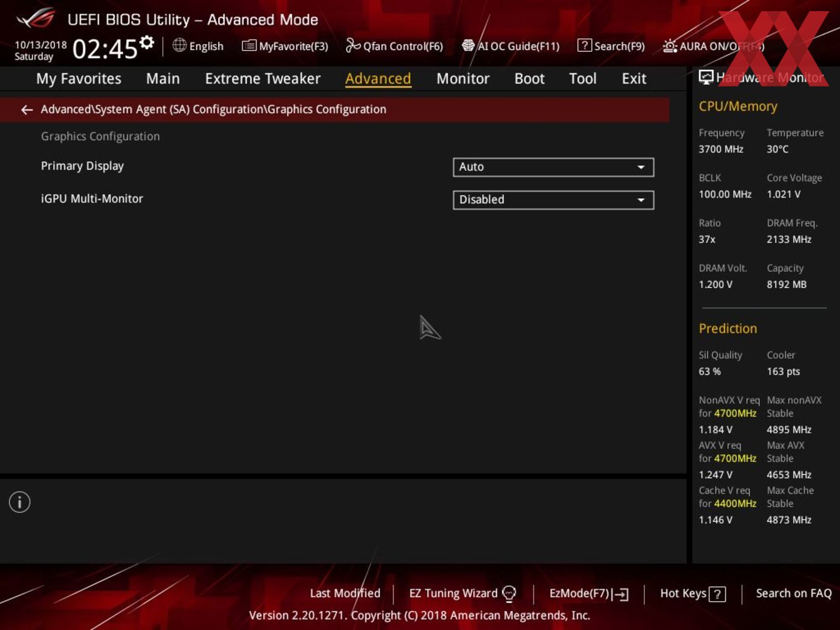Screen dimensions: 840x630
Task: Click the EzMode exit arrow icon
Action: tap(621, 594)
